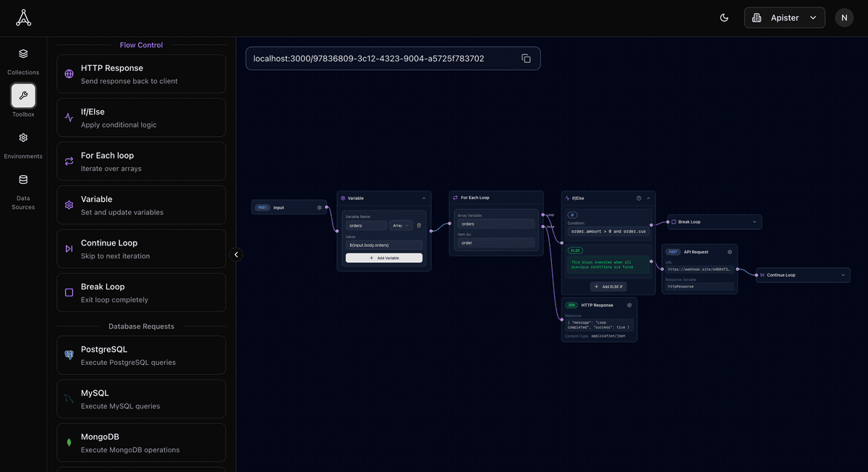Click the If/Else help icon

[639, 198]
